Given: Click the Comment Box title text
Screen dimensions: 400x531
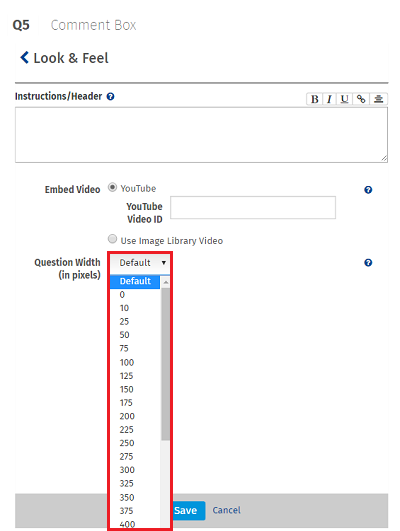Looking at the screenshot, I should click(93, 25).
